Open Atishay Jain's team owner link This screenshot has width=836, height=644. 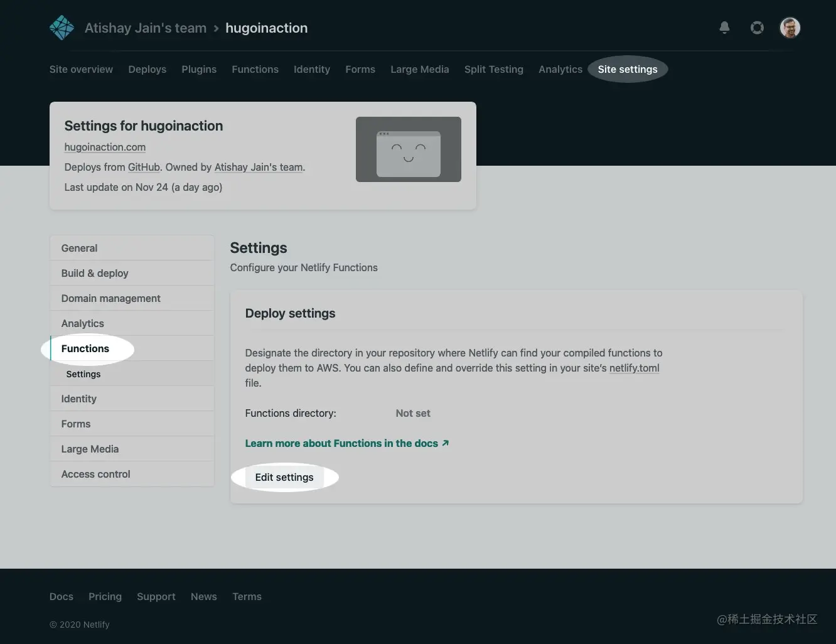pyautogui.click(x=259, y=167)
